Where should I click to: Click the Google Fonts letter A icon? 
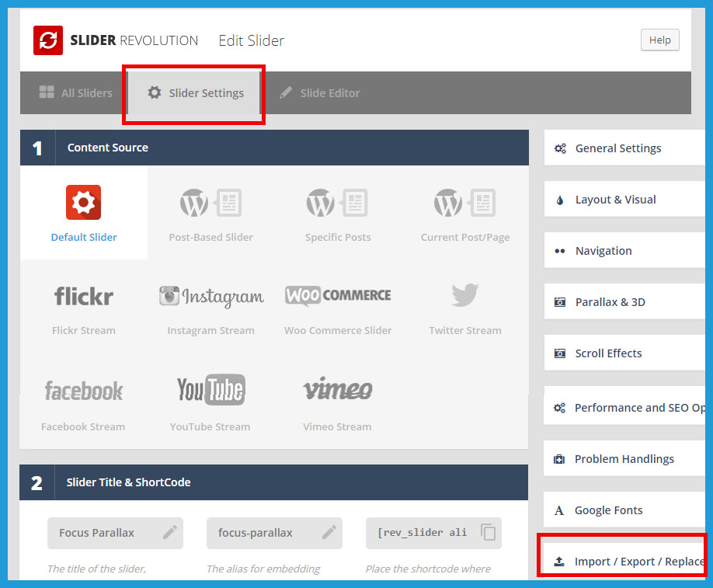pos(559,510)
